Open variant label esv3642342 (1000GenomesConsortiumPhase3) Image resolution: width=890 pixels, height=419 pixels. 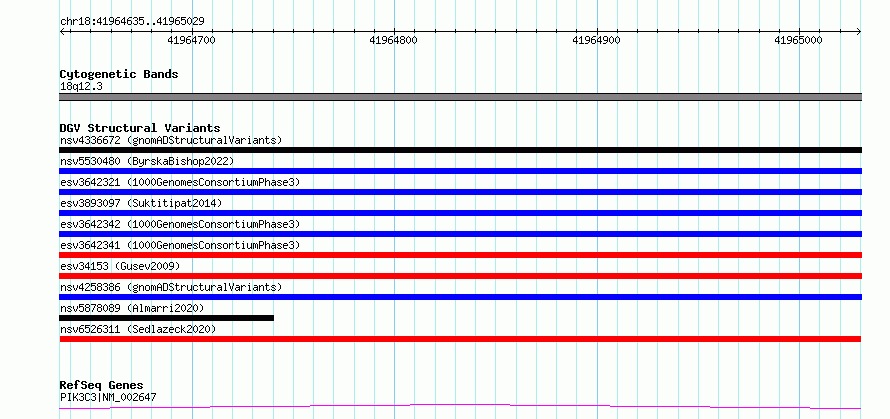tap(180, 224)
